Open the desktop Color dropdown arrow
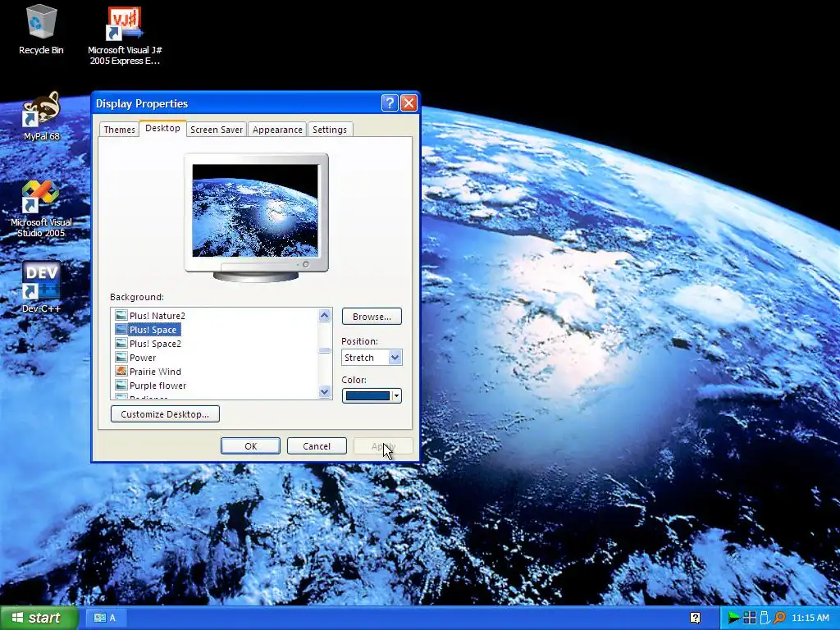Image resolution: width=840 pixels, height=630 pixels. point(396,396)
